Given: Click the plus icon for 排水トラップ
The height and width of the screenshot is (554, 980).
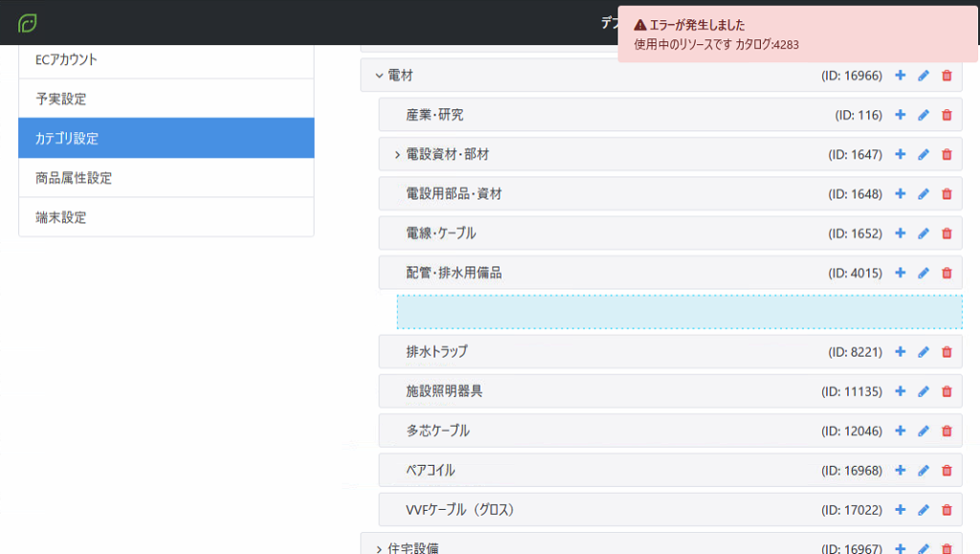Looking at the screenshot, I should (x=900, y=352).
